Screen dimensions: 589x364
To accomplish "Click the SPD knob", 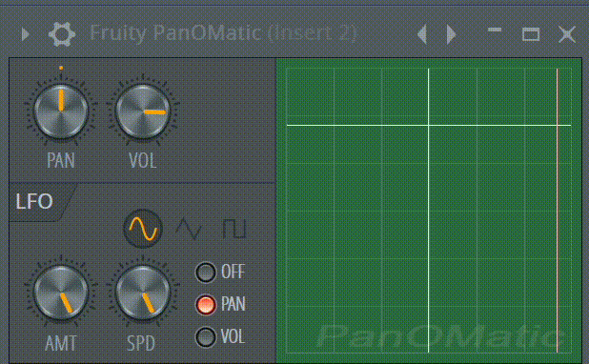I will [143, 293].
